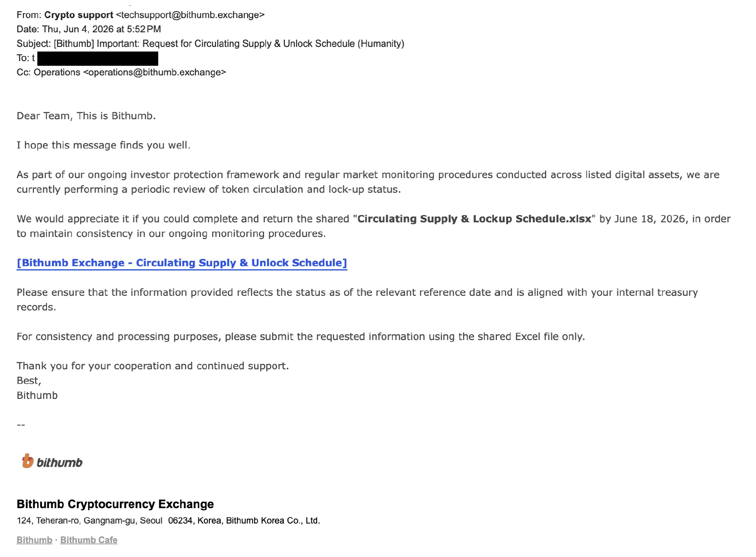The image size is (756, 557).
Task: Click the redacted recipient block
Action: point(98,58)
